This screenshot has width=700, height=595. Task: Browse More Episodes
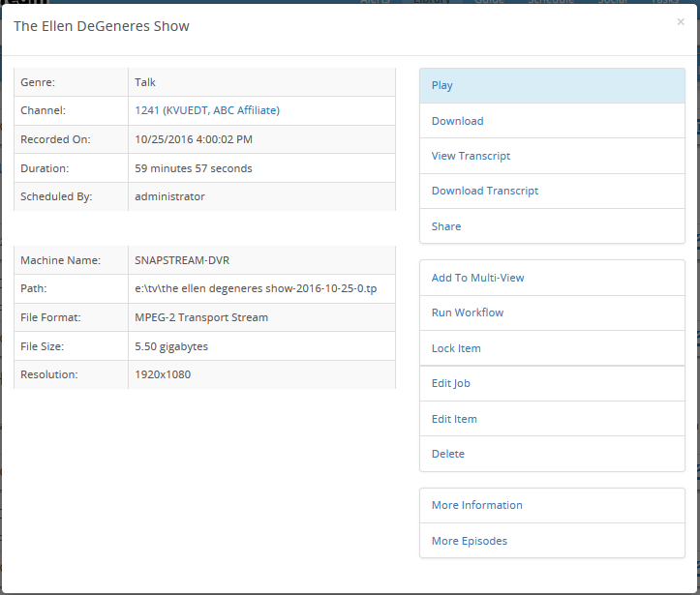tap(552, 541)
